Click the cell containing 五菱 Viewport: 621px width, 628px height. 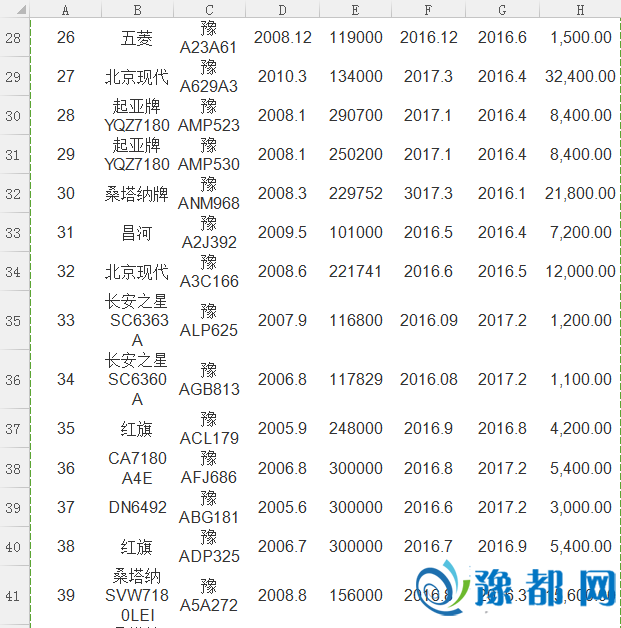(137, 37)
